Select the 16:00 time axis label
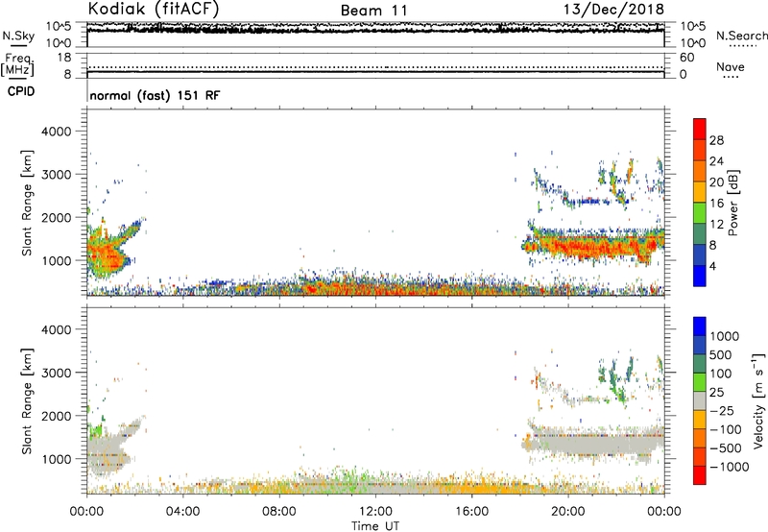The height and width of the screenshot is (532, 768). point(471,512)
